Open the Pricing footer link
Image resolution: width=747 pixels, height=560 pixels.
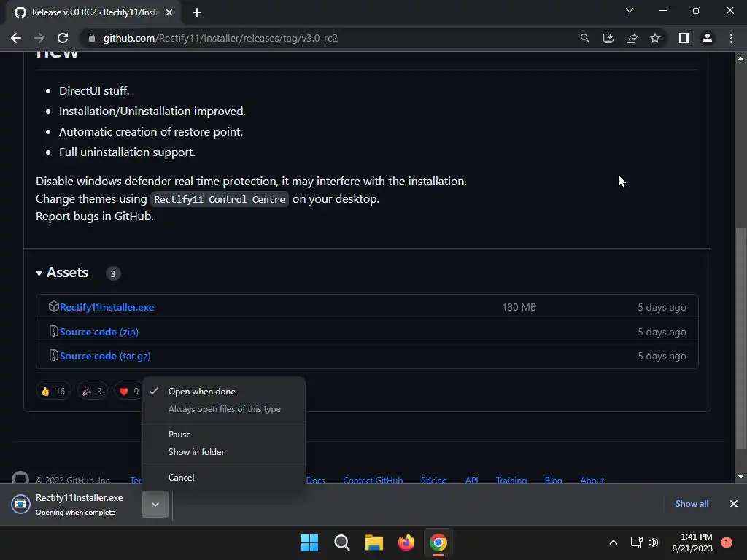433,480
